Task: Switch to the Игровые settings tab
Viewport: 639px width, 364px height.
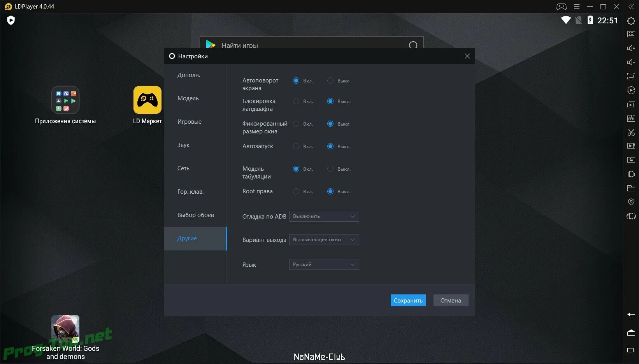Action: point(195,122)
